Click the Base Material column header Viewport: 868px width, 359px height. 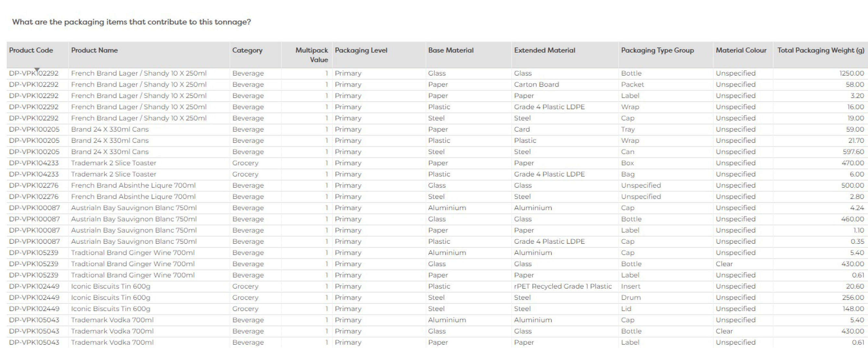(450, 50)
